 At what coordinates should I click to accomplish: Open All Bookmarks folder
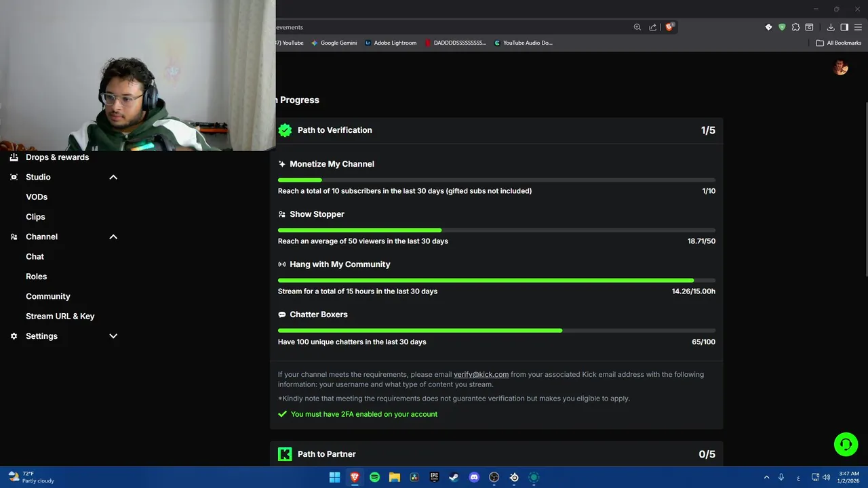[839, 43]
